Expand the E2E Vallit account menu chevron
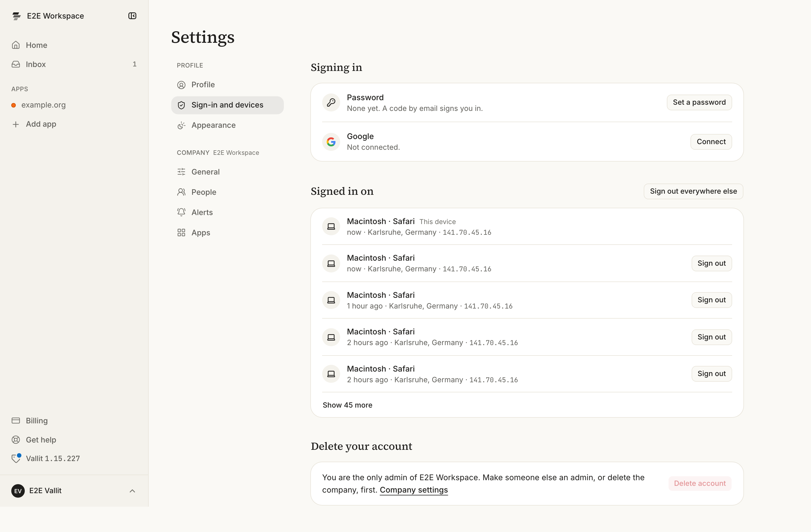The height and width of the screenshot is (532, 811). click(133, 491)
